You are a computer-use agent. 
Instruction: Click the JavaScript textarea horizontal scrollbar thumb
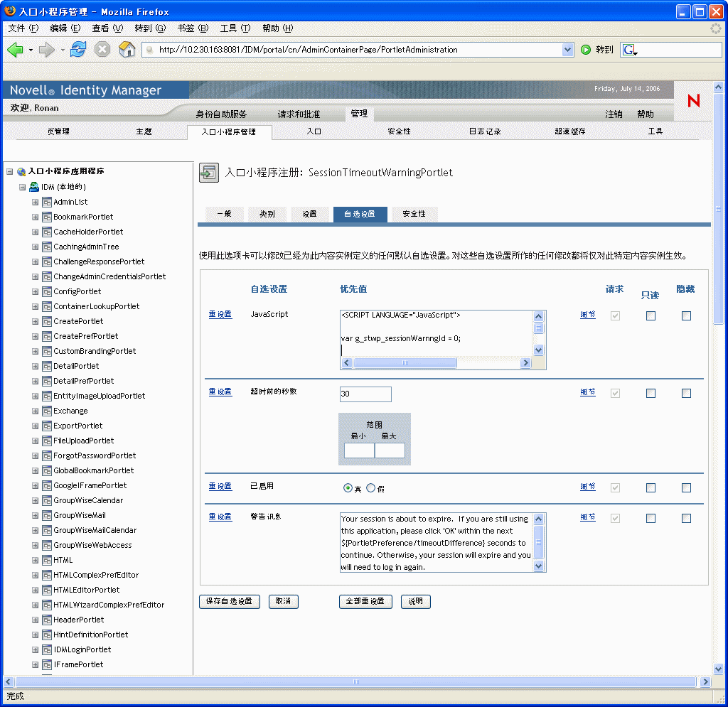(x=405, y=363)
